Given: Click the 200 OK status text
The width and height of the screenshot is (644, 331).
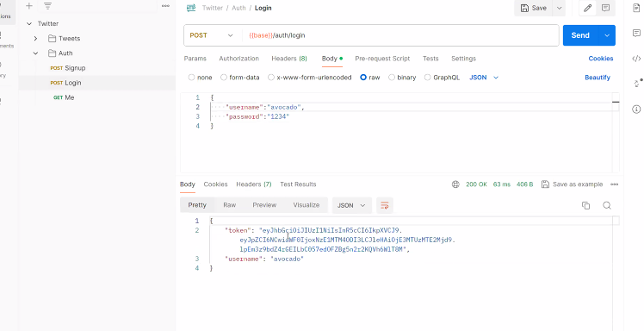Looking at the screenshot, I should (476, 184).
